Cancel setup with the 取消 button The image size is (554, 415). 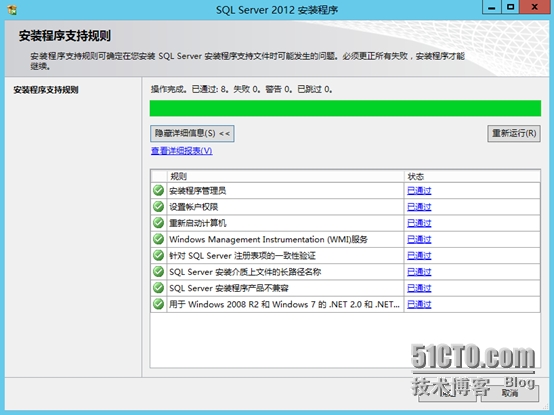[x=510, y=393]
